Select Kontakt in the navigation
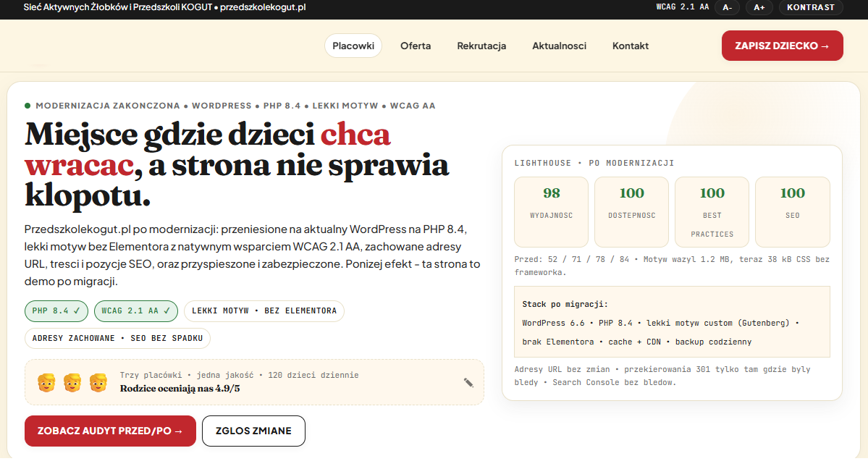868x469 pixels. click(631, 46)
